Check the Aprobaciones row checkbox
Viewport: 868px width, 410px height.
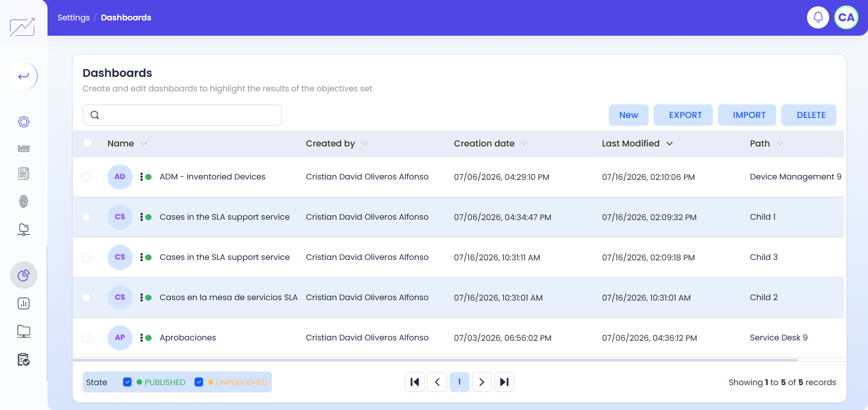click(86, 338)
